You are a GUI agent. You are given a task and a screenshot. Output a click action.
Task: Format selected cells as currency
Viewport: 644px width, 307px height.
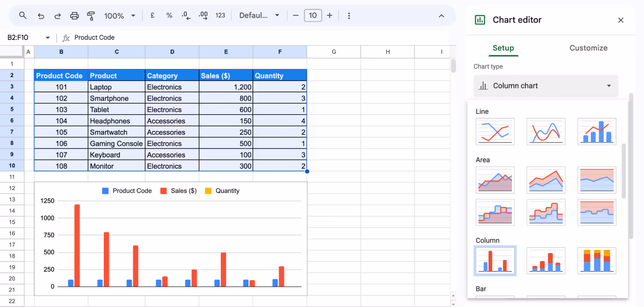pyautogui.click(x=152, y=15)
